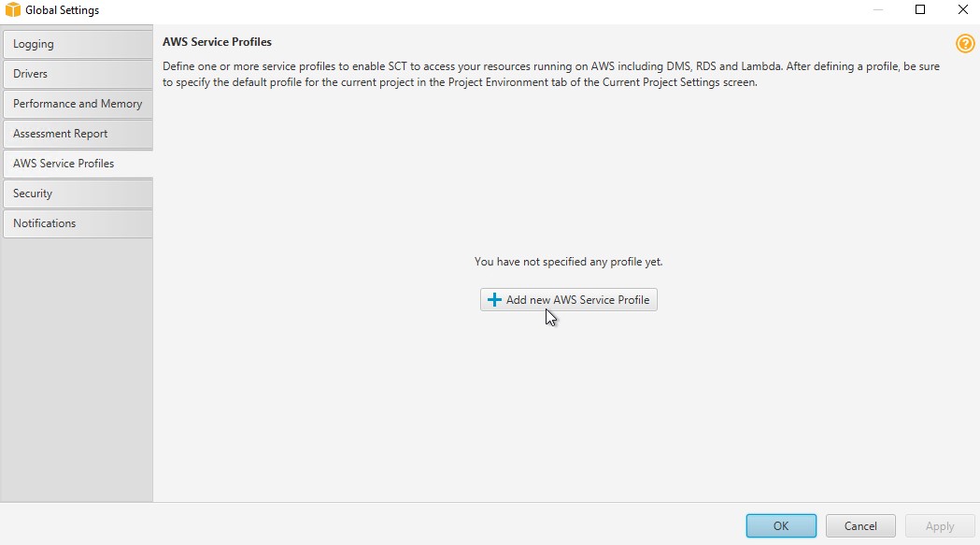Image resolution: width=980 pixels, height=545 pixels.
Task: Go to the Assessment Report tab
Action: click(78, 134)
